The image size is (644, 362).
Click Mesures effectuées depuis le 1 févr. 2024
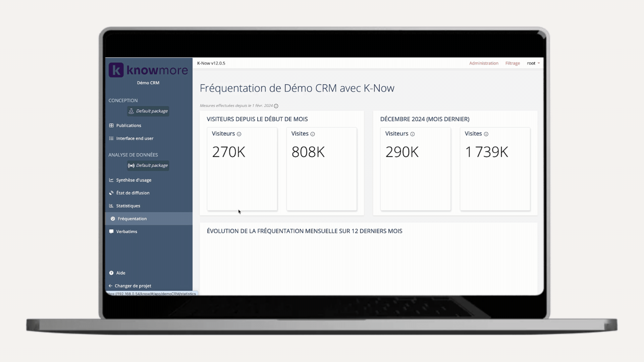[236, 106]
